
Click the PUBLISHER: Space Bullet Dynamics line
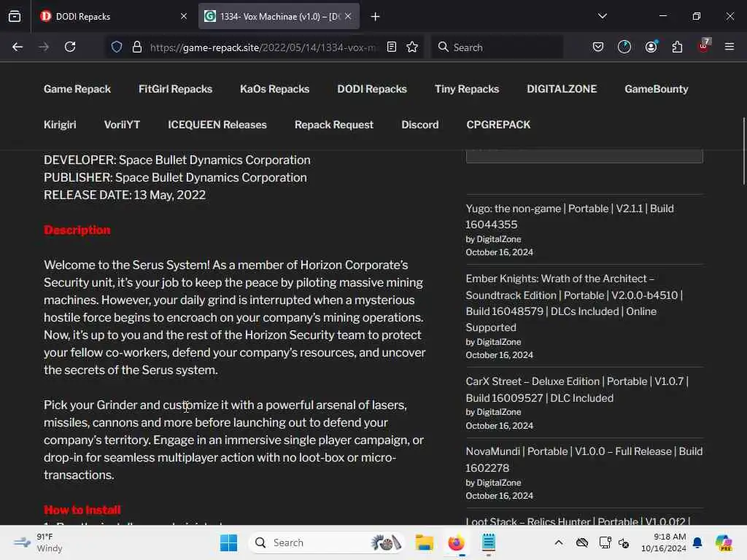(x=175, y=178)
